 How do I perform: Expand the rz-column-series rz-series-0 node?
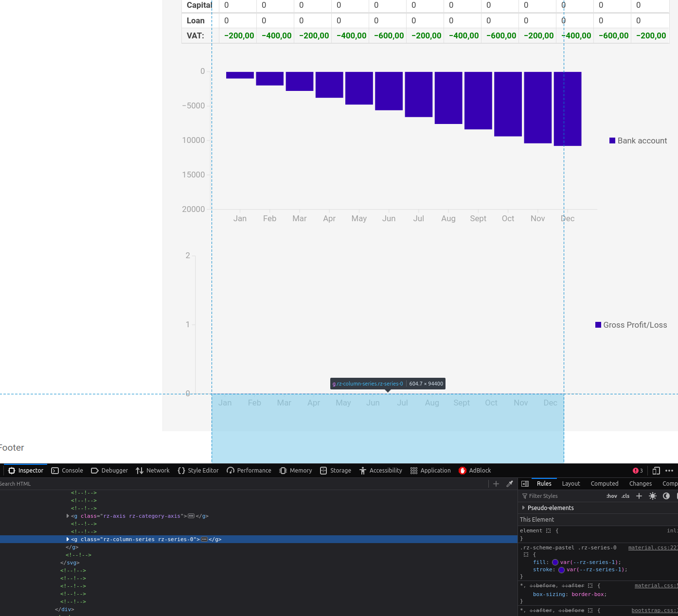click(x=68, y=539)
